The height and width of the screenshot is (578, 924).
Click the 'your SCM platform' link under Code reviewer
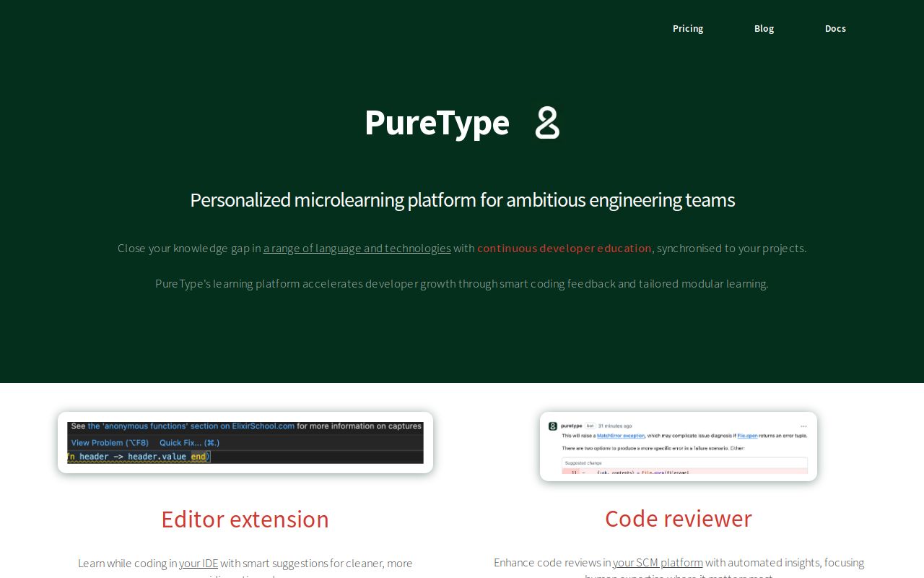pyautogui.click(x=658, y=562)
